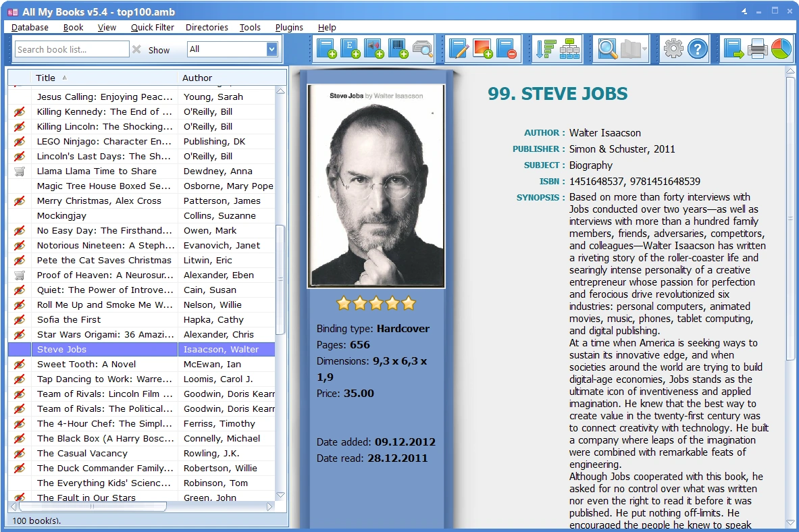799x532 pixels.
Task: Click the left arrow of the horizontal list scrollbar
Action: (14, 506)
